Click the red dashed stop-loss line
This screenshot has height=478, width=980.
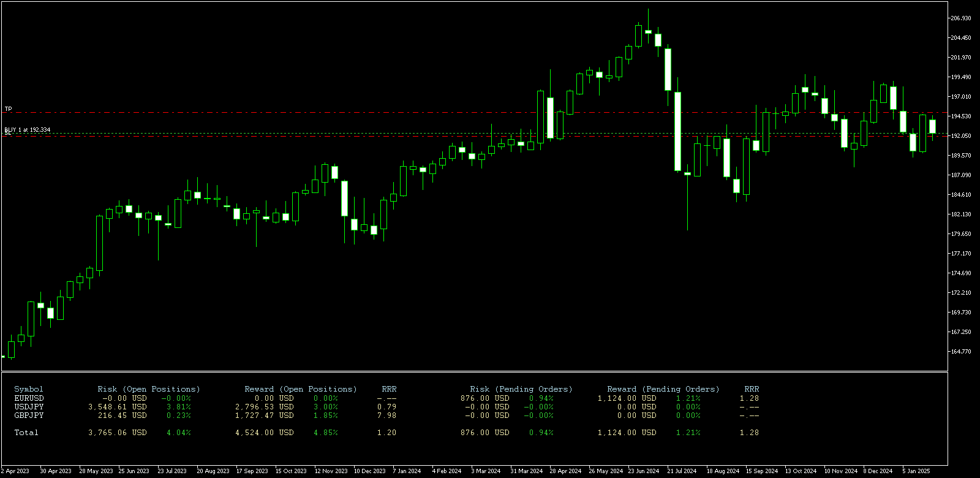click(x=475, y=136)
